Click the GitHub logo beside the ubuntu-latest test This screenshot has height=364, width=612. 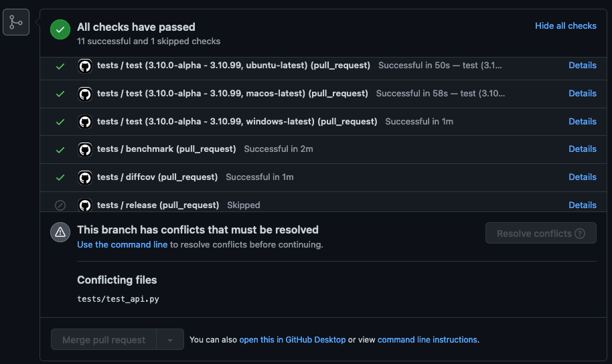[85, 66]
